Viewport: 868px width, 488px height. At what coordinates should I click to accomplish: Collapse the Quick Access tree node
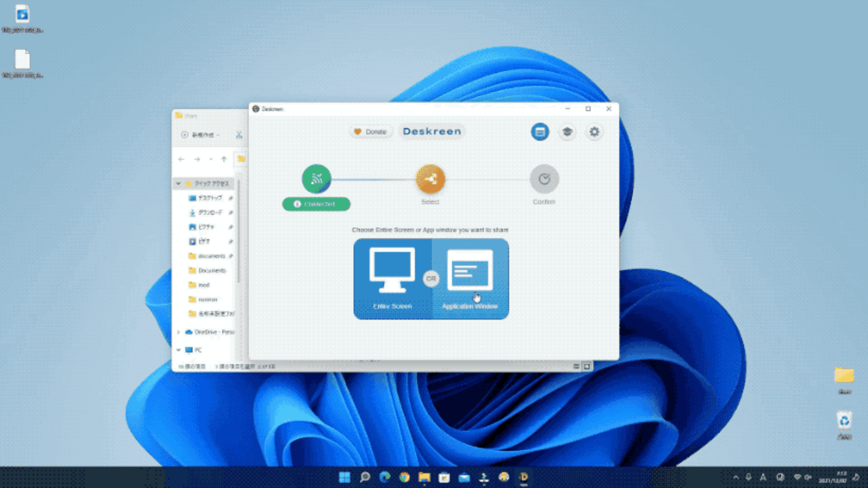click(x=178, y=184)
